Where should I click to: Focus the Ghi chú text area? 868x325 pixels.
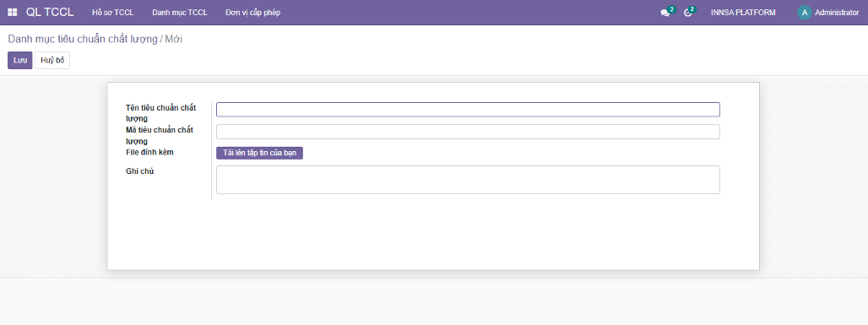pos(468,180)
